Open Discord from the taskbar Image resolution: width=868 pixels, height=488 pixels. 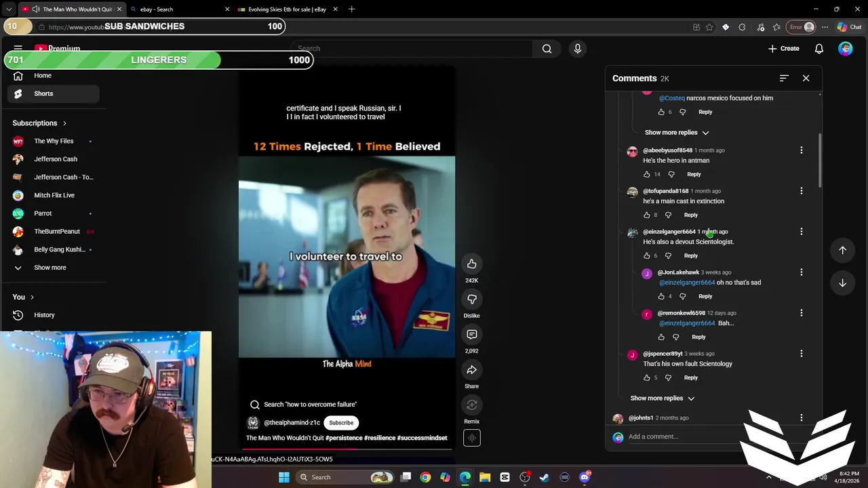tap(585, 477)
